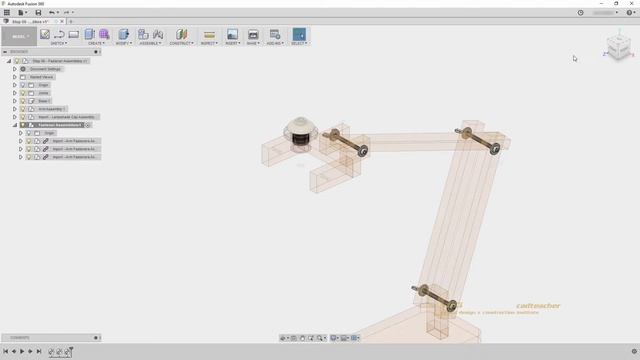
Task: Jump to timeline start
Action: [5, 351]
